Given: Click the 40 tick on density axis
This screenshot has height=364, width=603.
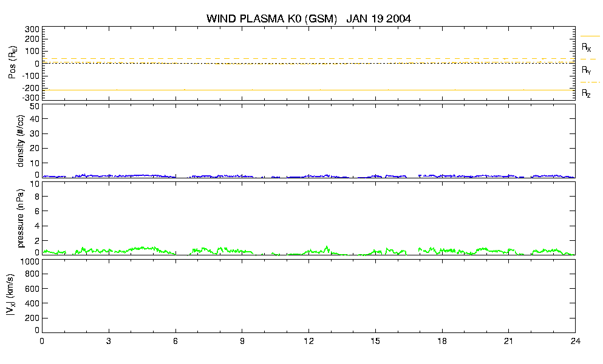Looking at the screenshot, I should pos(35,119).
